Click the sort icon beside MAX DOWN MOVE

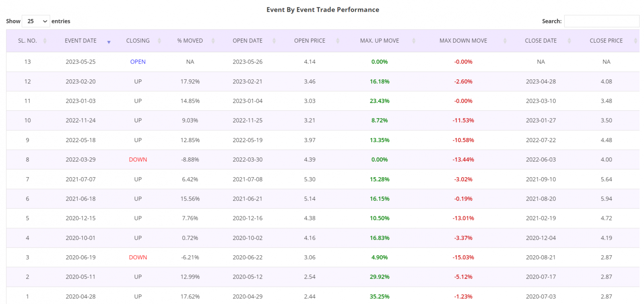[x=505, y=41]
